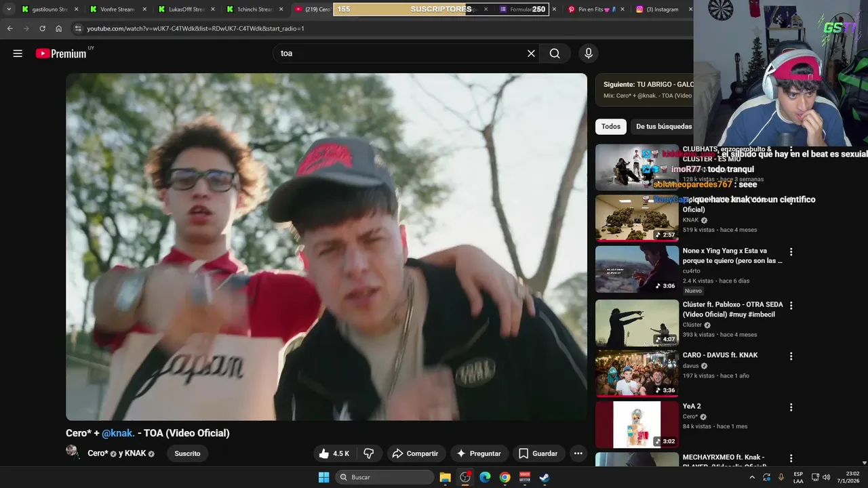Open the Siguiente TU ABRIGO mix panel
Screen dimensions: 868x488
click(644, 90)
